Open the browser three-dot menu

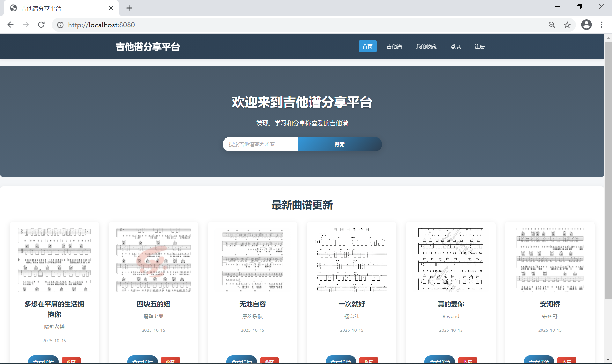pos(601,25)
